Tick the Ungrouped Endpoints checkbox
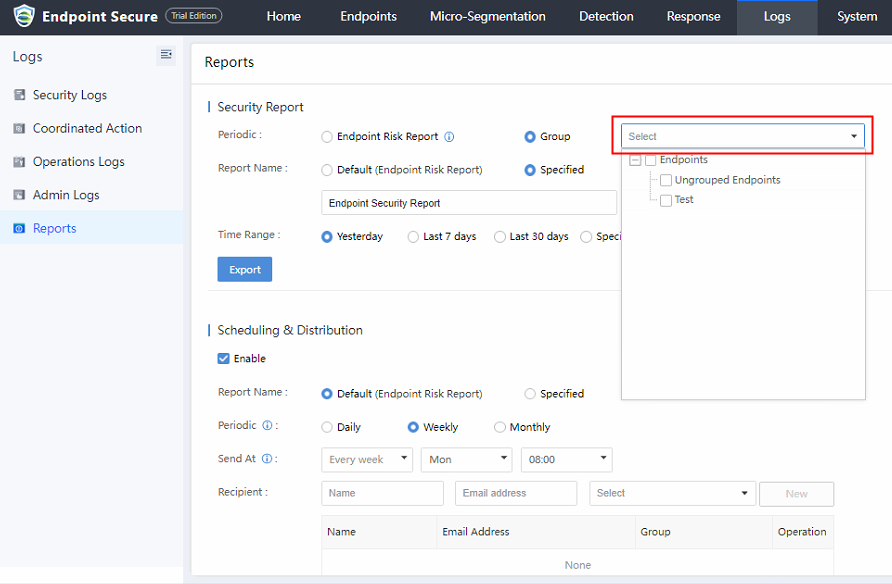This screenshot has height=584, width=892. coord(666,180)
